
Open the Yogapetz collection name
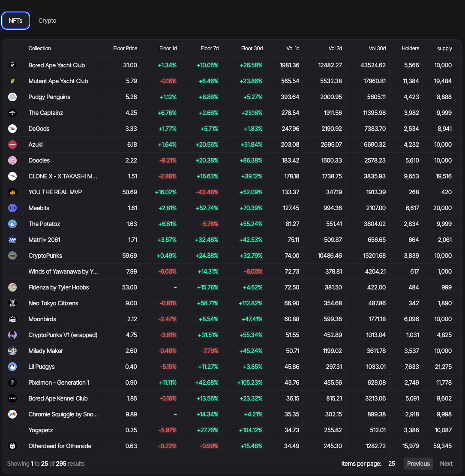pos(41,430)
